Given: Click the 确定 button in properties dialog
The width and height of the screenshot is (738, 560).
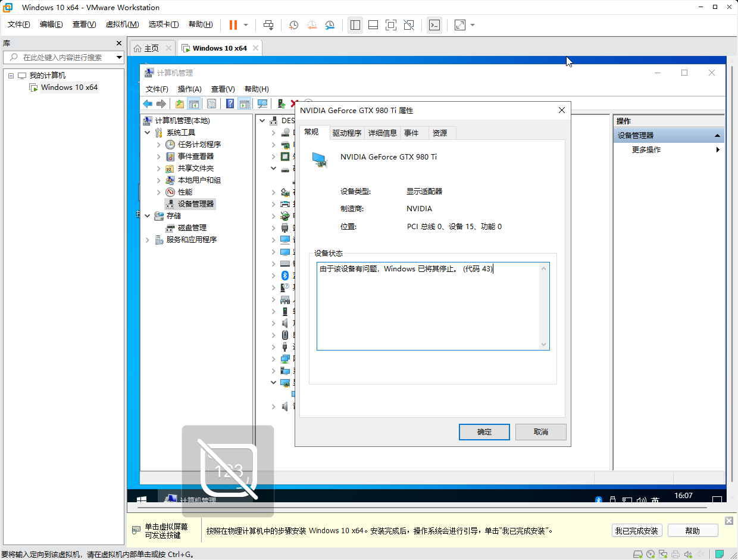Looking at the screenshot, I should (x=484, y=432).
